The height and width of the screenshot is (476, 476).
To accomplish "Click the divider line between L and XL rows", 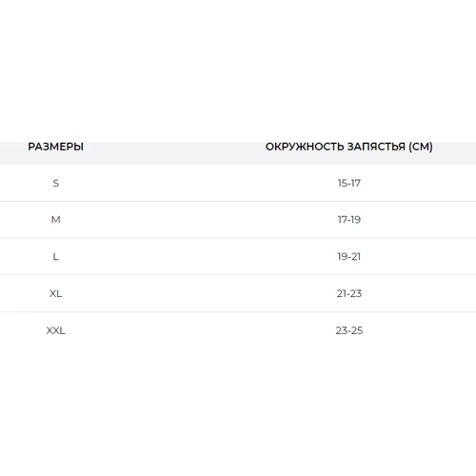I will pos(238,275).
